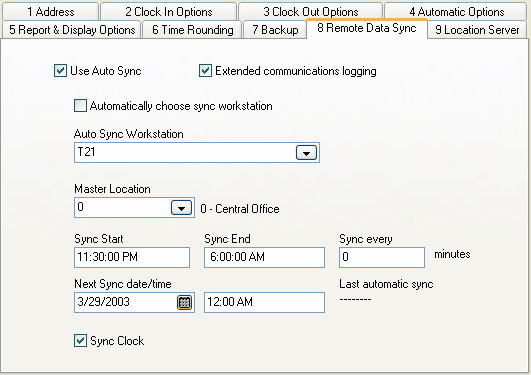531x375 pixels.
Task: Click the Sync End time field
Action: pos(264,257)
